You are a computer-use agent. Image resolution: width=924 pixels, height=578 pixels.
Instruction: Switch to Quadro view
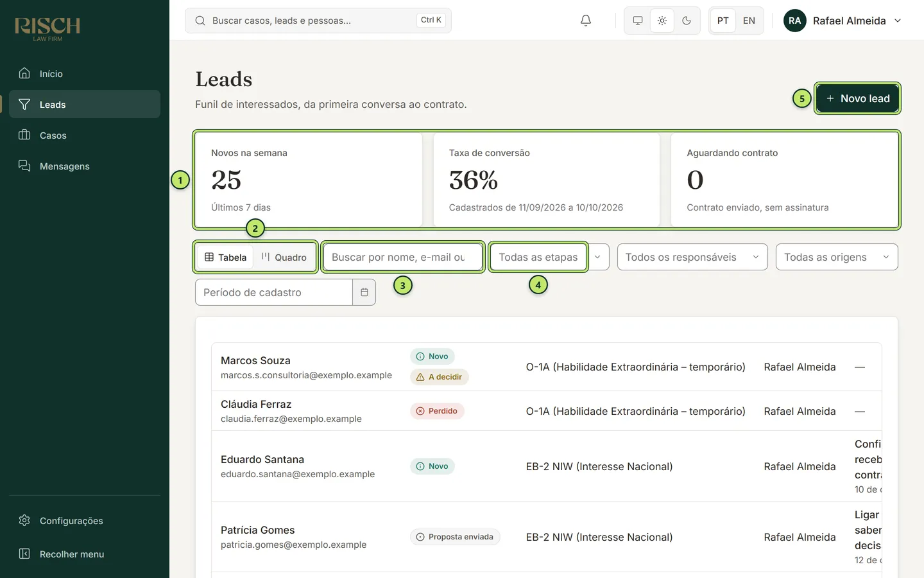284,258
